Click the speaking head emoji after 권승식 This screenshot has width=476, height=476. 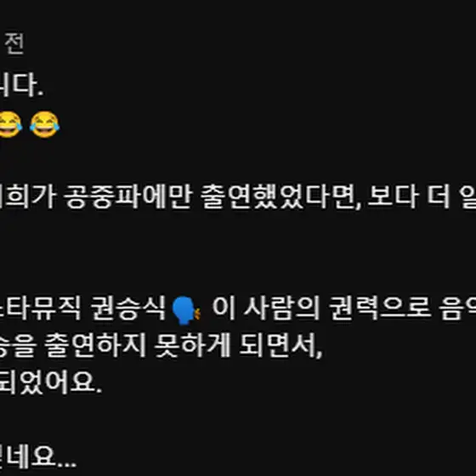(x=186, y=310)
